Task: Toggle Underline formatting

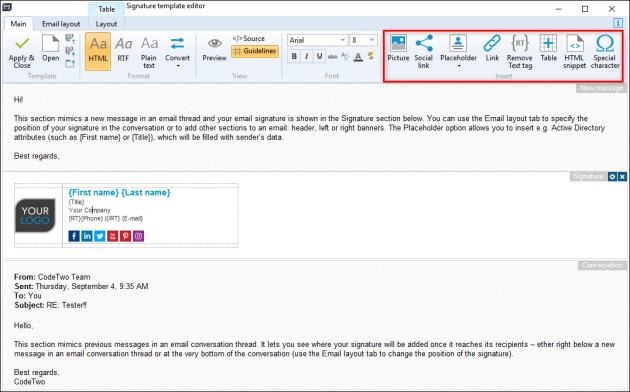Action: [319, 57]
